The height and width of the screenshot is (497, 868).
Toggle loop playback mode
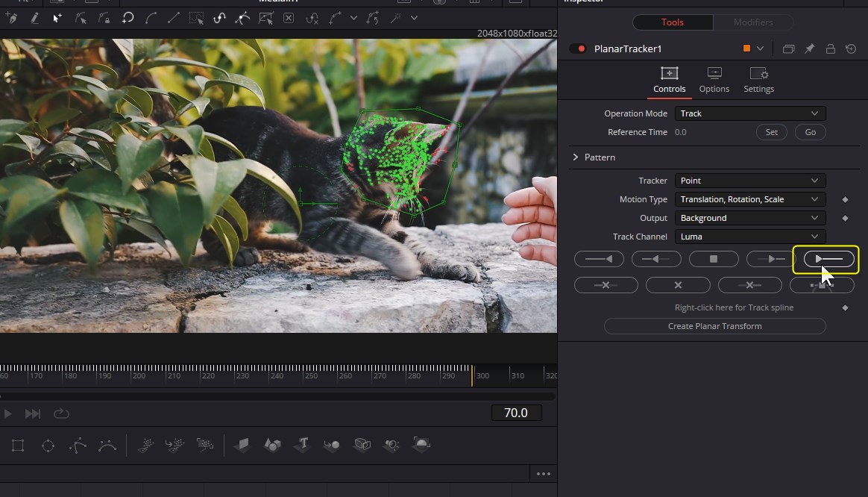[x=61, y=413]
